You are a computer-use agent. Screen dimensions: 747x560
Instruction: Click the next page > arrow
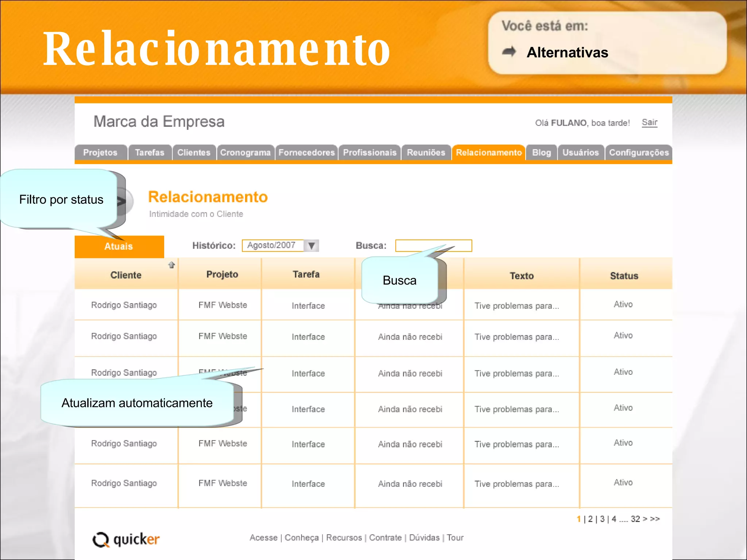tap(645, 519)
